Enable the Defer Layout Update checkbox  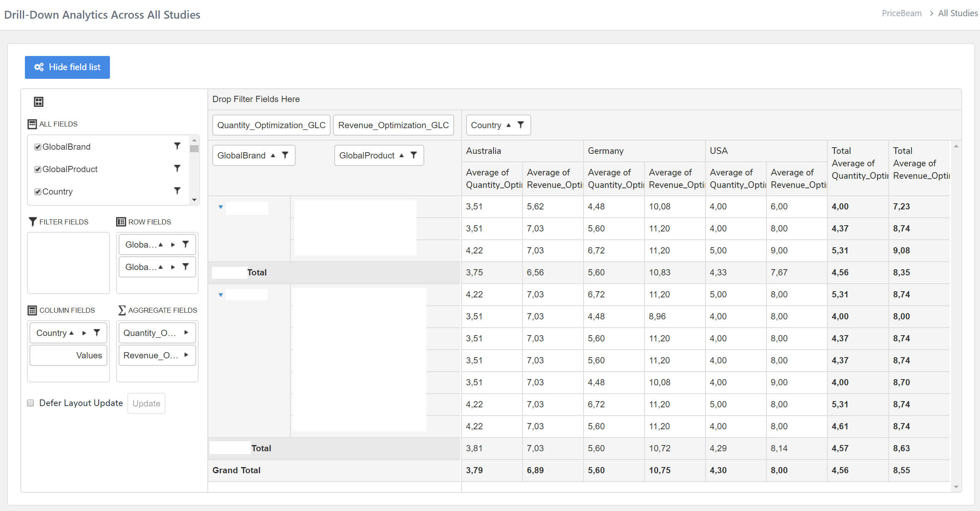point(31,403)
